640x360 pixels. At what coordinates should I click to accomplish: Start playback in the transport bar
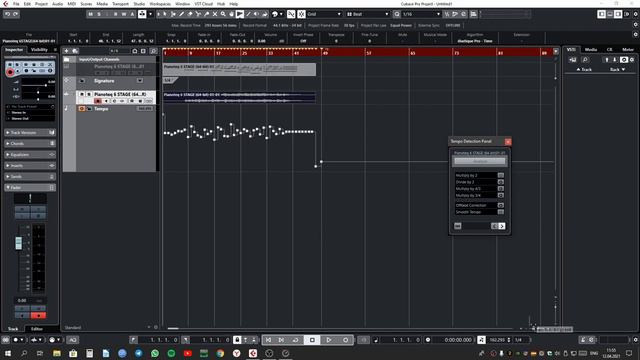point(329,340)
